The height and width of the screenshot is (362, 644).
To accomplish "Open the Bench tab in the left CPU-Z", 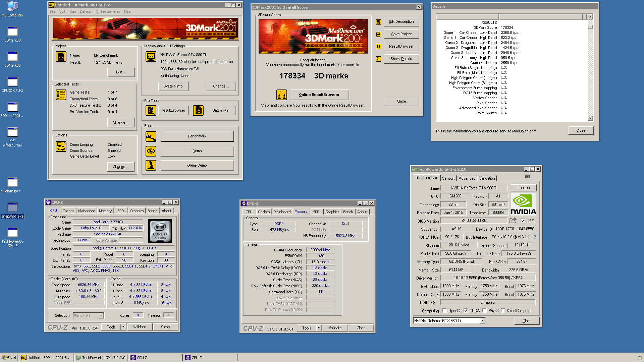I will point(152,211).
